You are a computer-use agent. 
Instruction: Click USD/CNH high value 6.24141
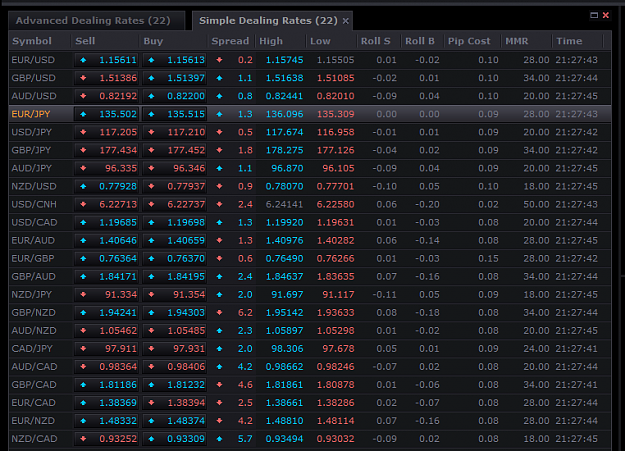(x=284, y=204)
